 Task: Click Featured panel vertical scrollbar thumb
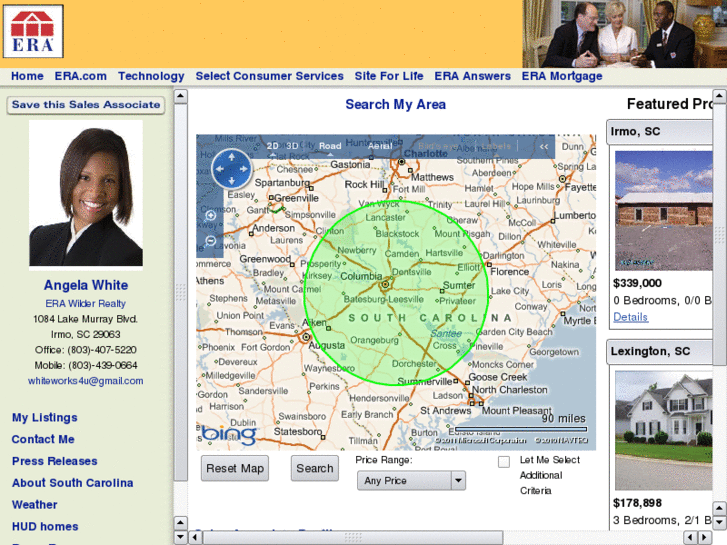[719, 234]
